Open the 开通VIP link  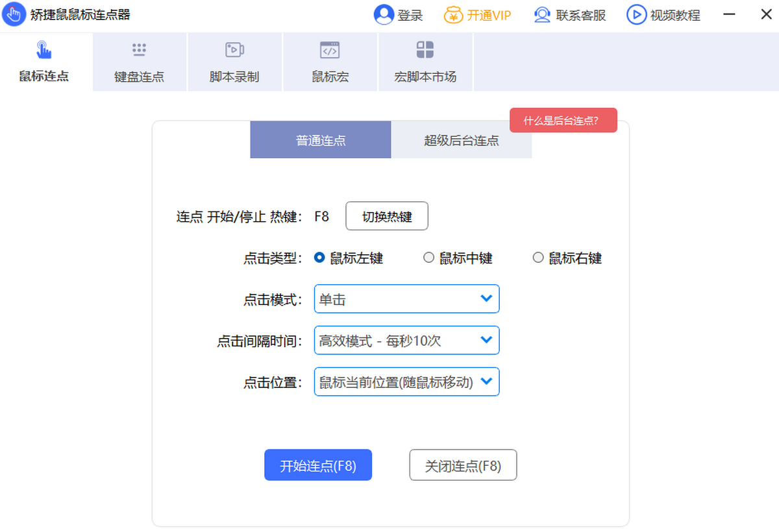coord(489,16)
